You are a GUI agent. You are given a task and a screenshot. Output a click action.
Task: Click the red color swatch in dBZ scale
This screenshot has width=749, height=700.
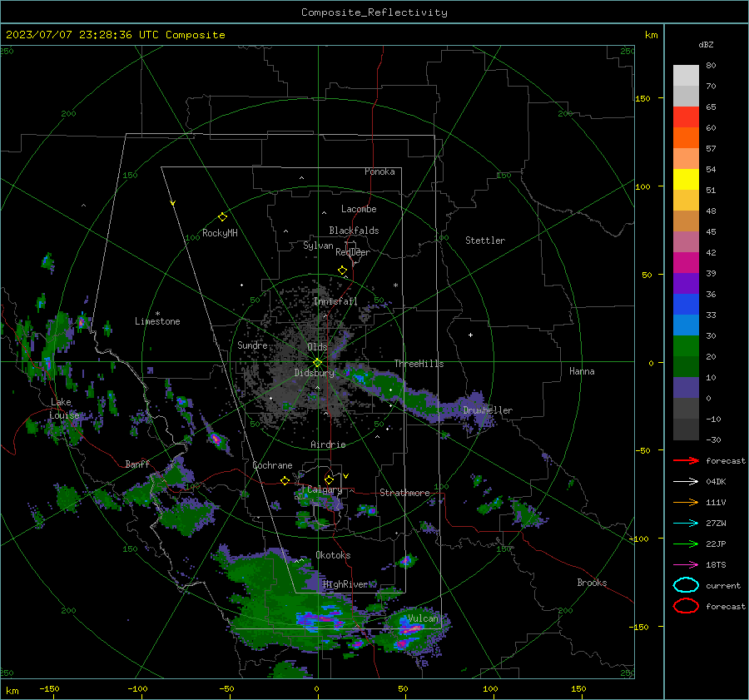click(686, 117)
